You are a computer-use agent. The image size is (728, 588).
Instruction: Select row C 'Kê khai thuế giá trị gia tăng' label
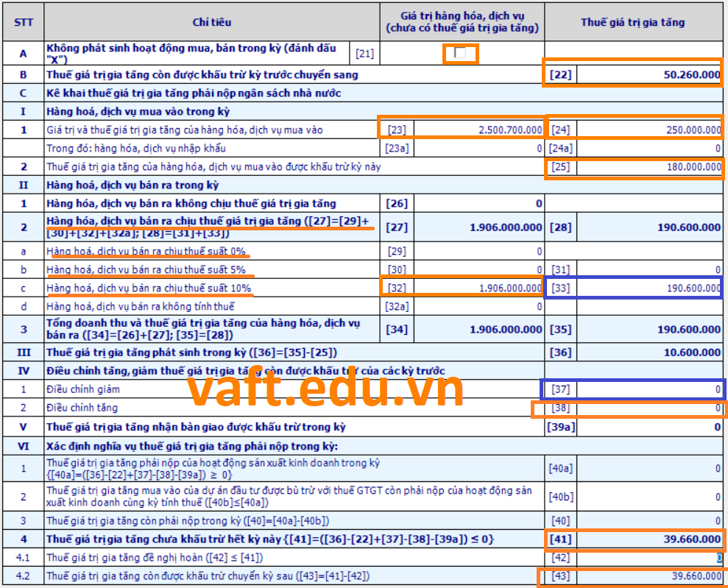194,93
